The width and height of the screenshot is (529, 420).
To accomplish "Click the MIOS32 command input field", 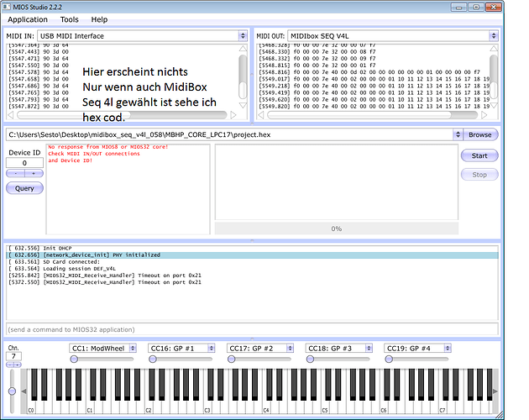I will coord(252,329).
